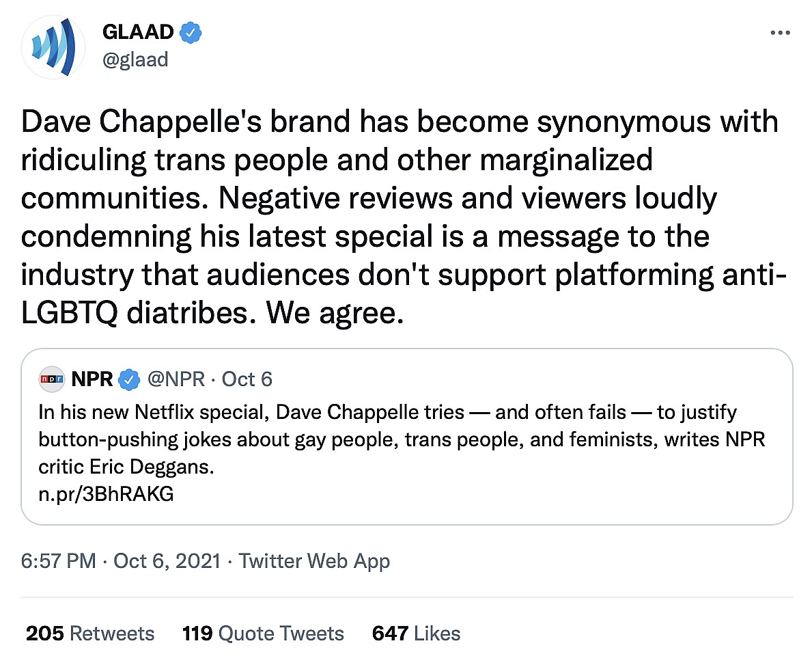
Task: Click the verified badge next to NPR
Action: pyautogui.click(x=129, y=379)
